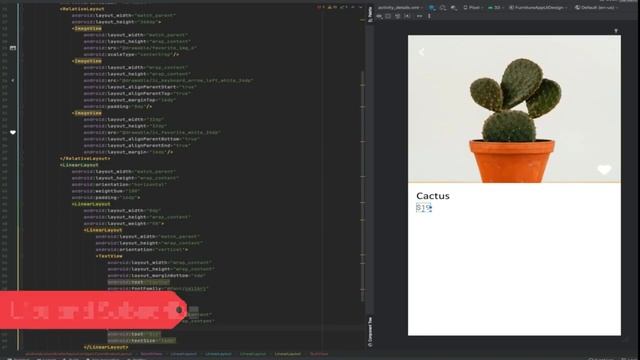The image size is (640, 360).
Task: Open the API level 33 dropdown
Action: point(496,8)
